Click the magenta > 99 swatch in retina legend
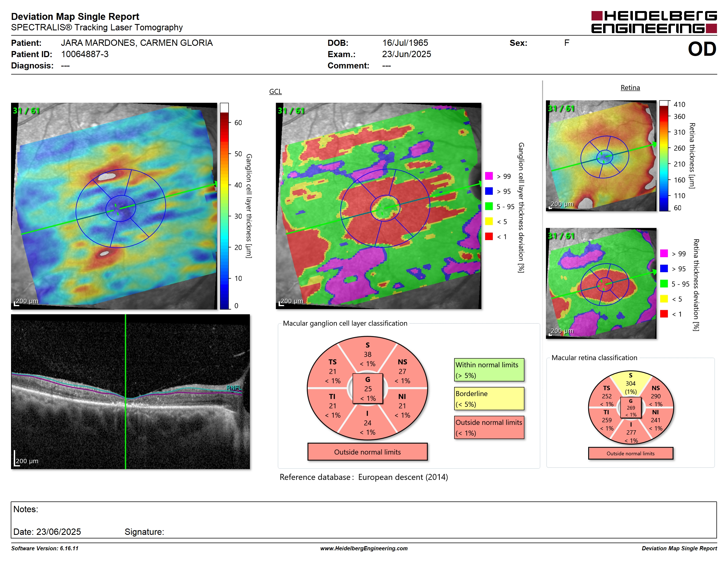Image resolution: width=728 pixels, height=563 pixels. [664, 253]
